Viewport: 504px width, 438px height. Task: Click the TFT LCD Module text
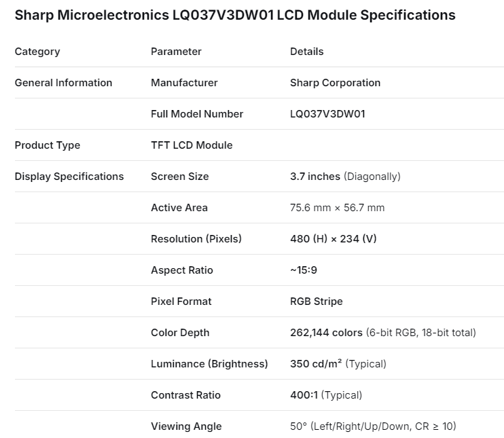[192, 145]
